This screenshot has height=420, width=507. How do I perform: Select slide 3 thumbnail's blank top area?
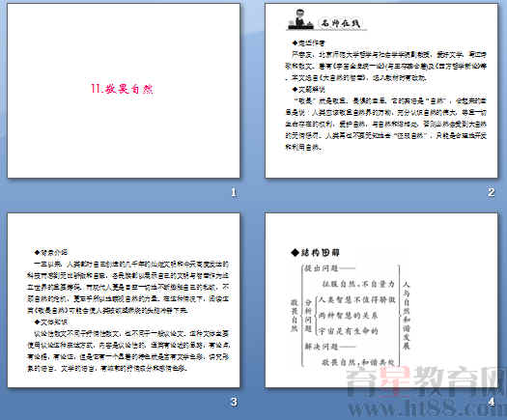[124, 230]
